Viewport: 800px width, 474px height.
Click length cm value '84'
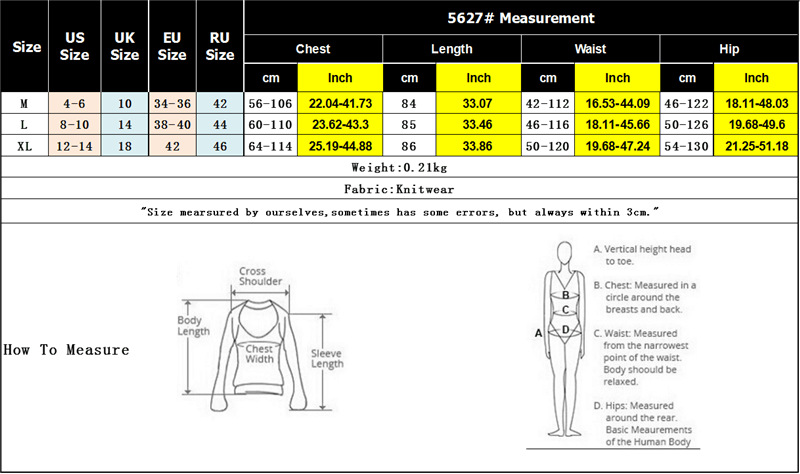click(x=409, y=104)
